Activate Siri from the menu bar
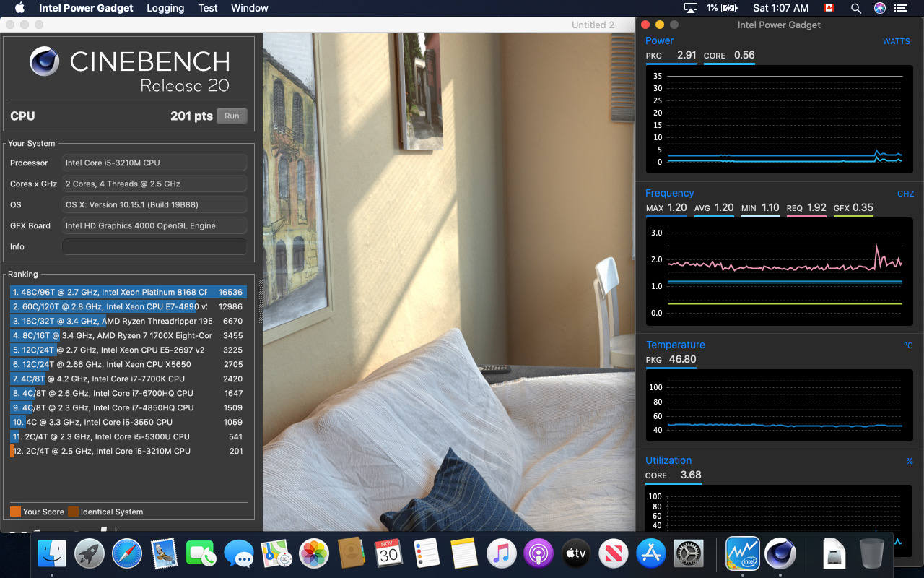The width and height of the screenshot is (924, 578). click(879, 8)
